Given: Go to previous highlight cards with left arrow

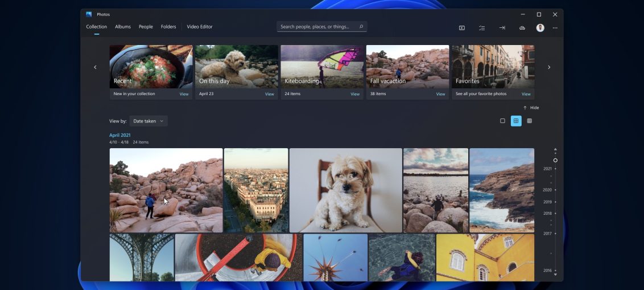Looking at the screenshot, I should point(95,67).
